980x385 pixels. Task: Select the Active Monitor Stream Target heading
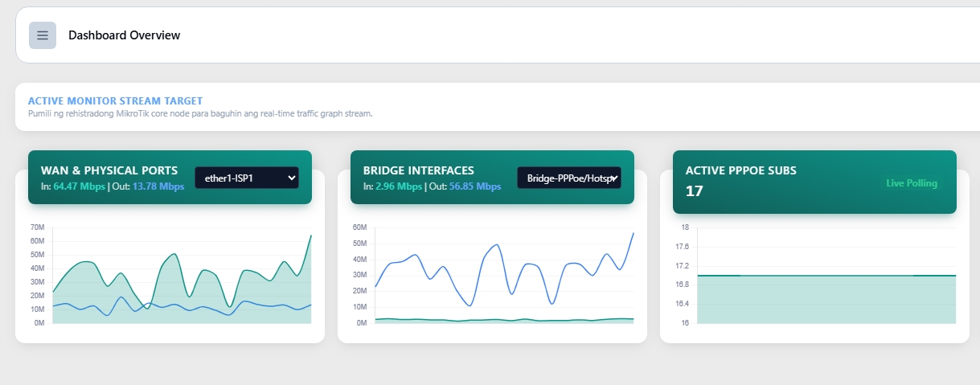(x=115, y=101)
